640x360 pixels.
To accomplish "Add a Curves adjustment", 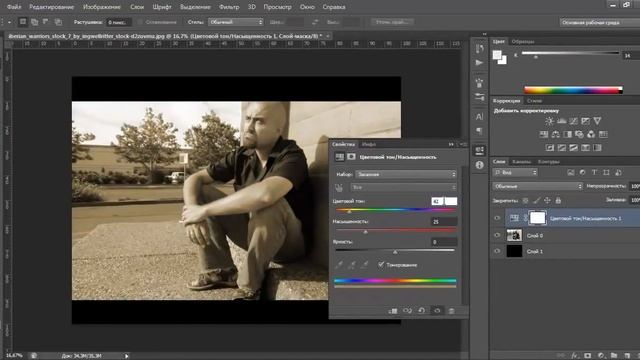I will pos(573,121).
